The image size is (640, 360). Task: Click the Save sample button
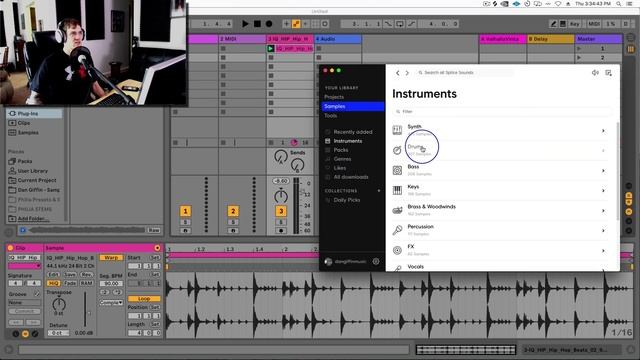(70, 274)
